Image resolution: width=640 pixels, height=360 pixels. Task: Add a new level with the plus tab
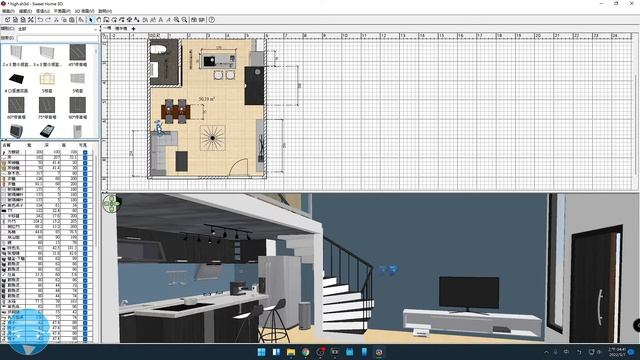click(x=133, y=29)
